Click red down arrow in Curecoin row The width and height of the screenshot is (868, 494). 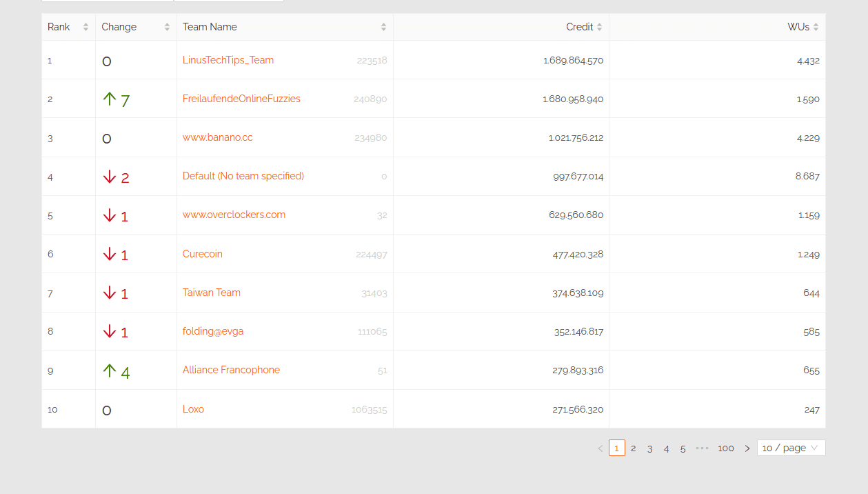pyautogui.click(x=109, y=254)
